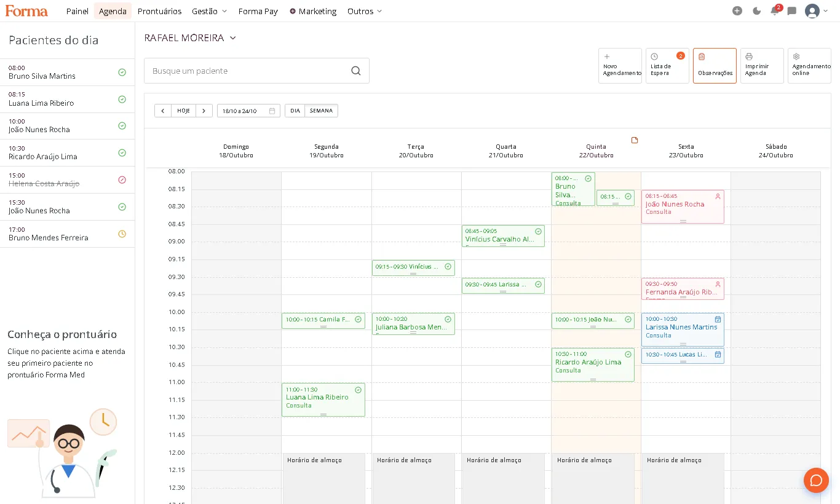Open the notifications bell
This screenshot has width=840, height=504.
(x=775, y=10)
